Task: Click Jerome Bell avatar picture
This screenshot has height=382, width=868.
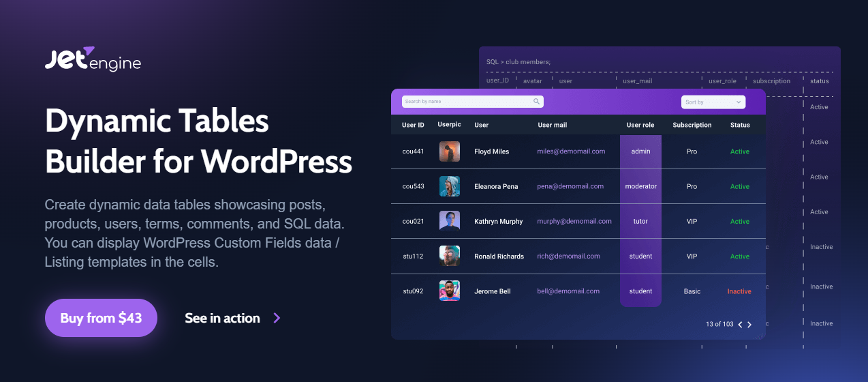Action: (450, 291)
